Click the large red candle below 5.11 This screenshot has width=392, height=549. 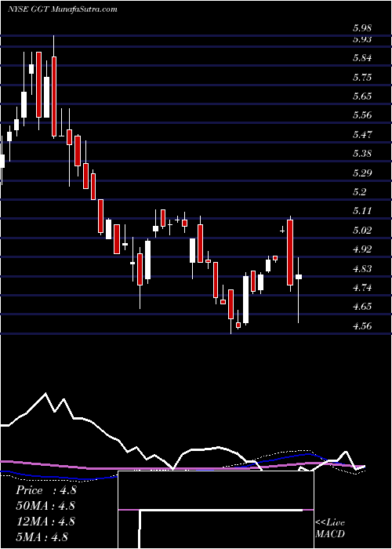[x=290, y=253]
